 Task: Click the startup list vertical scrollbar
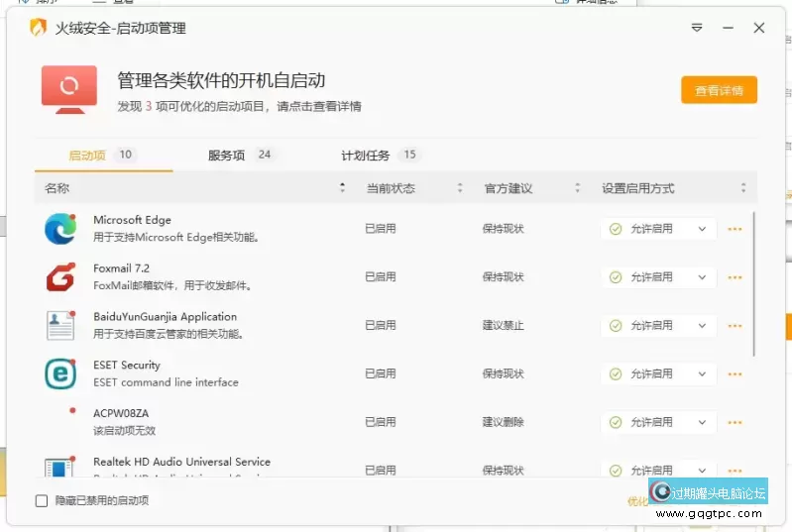pos(753,284)
